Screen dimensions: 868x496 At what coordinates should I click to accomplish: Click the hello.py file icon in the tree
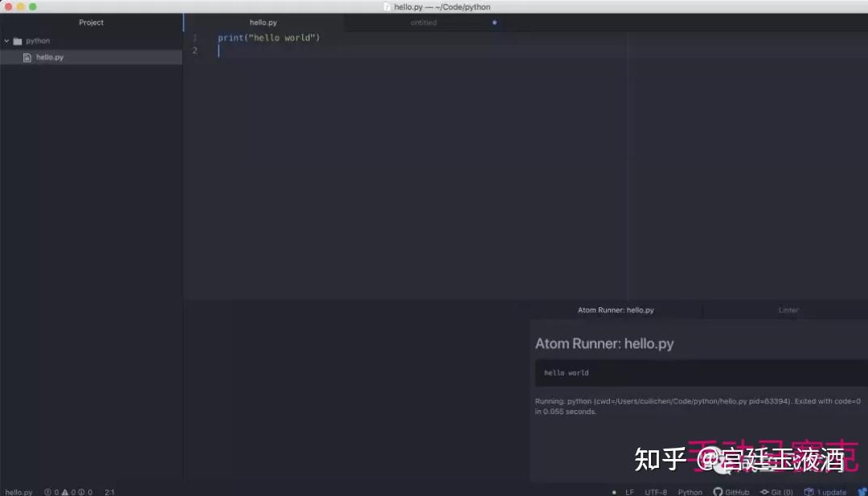(x=27, y=58)
